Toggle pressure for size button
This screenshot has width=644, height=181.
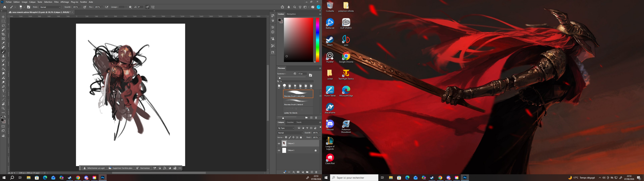click(x=147, y=7)
